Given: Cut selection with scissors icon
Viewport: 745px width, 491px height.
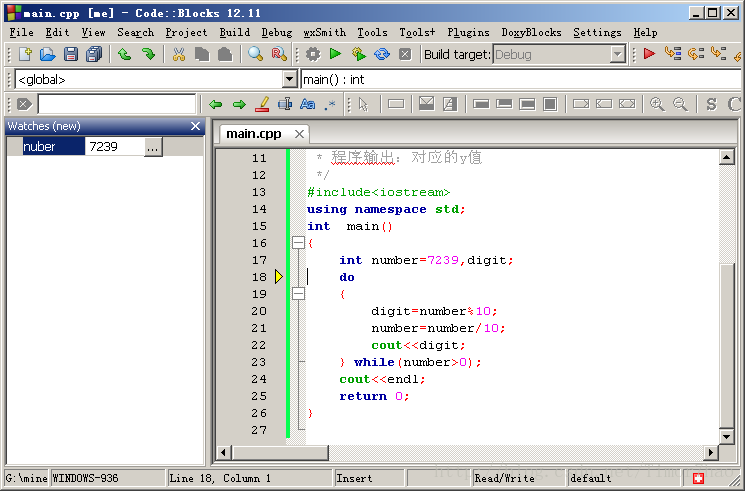Looking at the screenshot, I should pyautogui.click(x=179, y=54).
